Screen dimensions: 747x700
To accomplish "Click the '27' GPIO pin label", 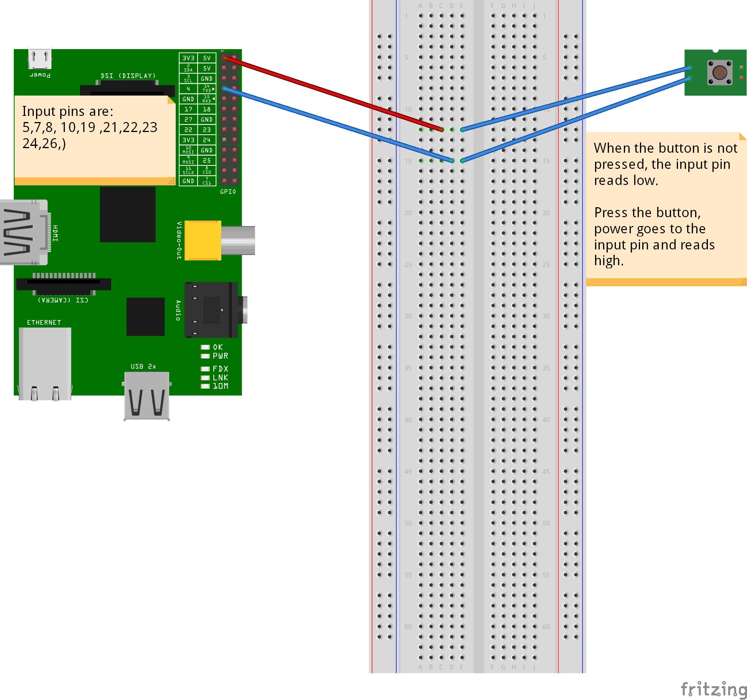I will [x=188, y=120].
